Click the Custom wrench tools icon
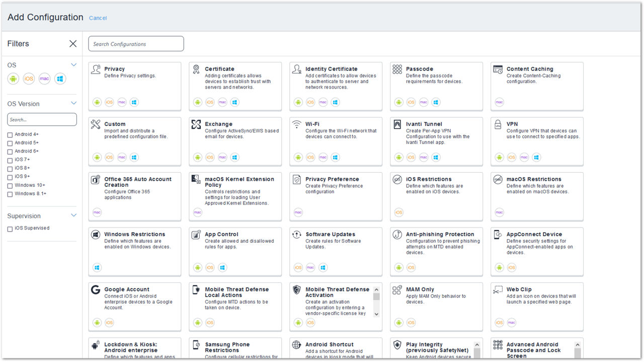The width and height of the screenshot is (644, 362). click(96, 124)
